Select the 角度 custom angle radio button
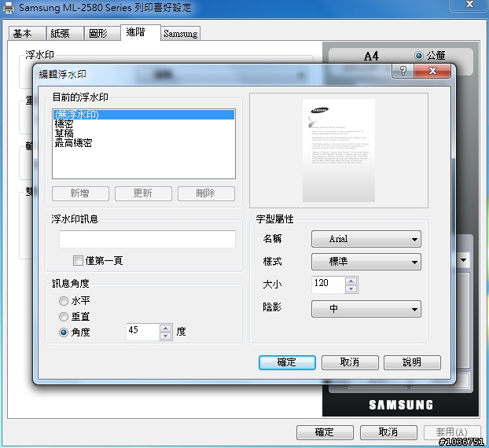 (x=64, y=332)
